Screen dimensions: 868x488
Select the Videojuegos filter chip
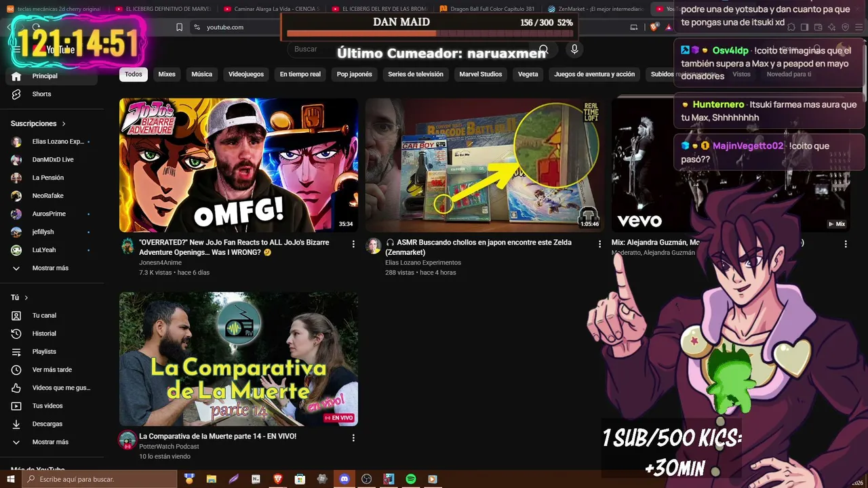[x=246, y=75]
